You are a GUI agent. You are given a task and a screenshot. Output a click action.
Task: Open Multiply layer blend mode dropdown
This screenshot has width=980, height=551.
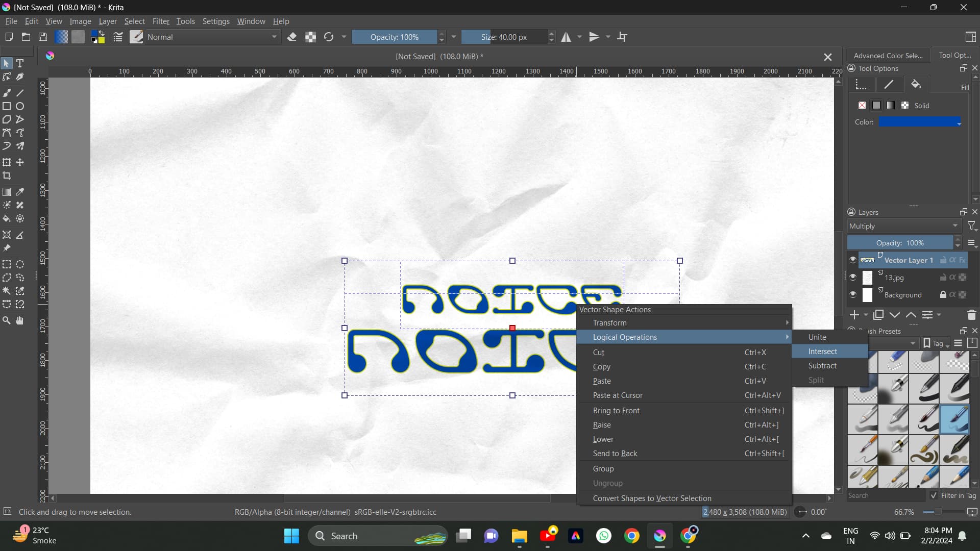tap(903, 226)
